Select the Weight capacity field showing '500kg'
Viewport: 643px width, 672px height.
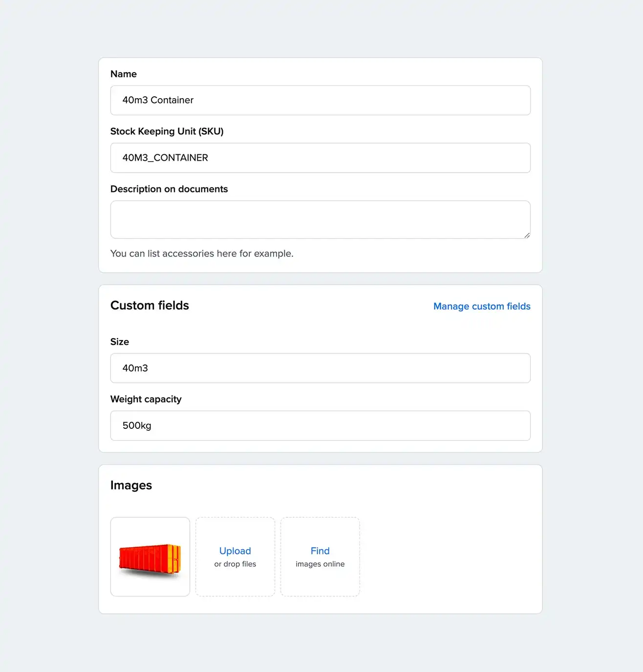[x=320, y=425]
